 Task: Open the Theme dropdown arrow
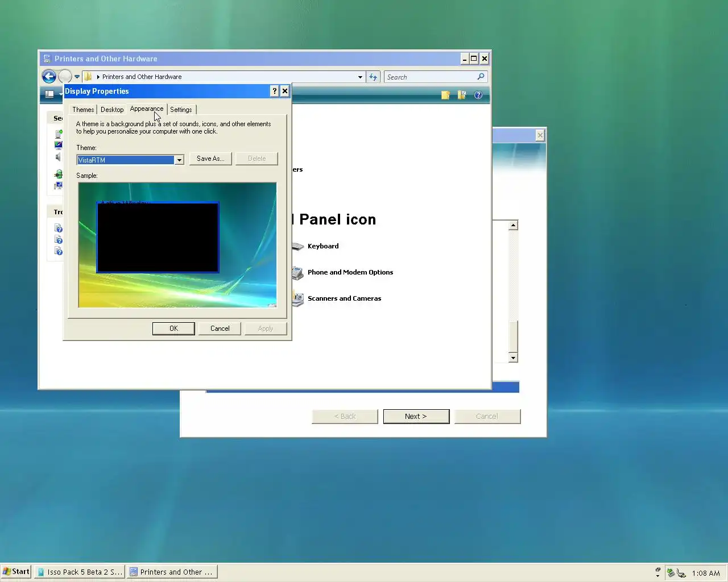coord(179,160)
